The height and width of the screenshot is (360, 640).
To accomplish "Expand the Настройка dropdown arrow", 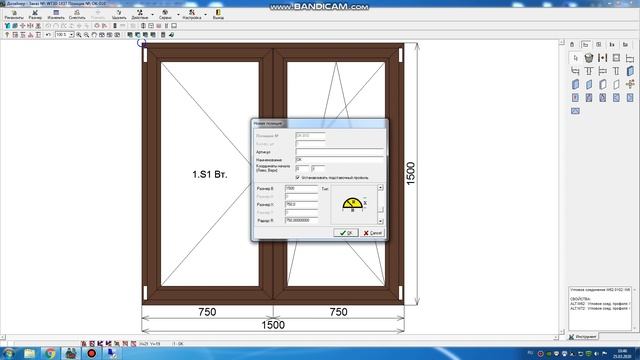I will click(205, 15).
